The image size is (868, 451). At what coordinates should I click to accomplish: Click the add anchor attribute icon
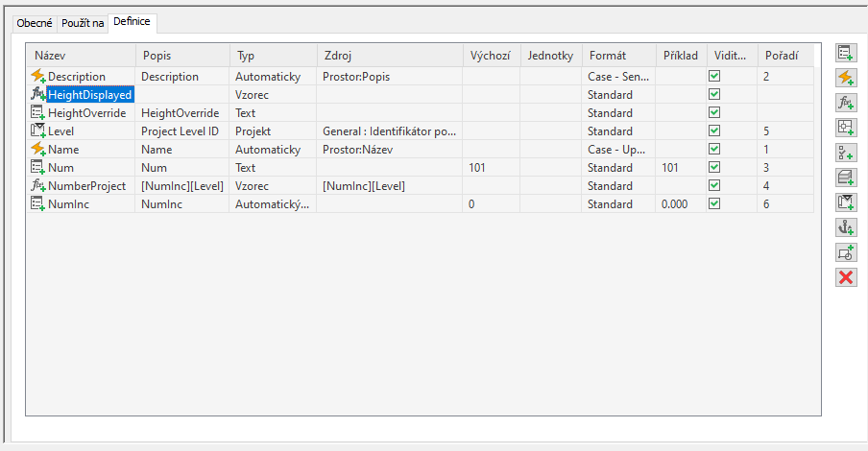click(846, 227)
